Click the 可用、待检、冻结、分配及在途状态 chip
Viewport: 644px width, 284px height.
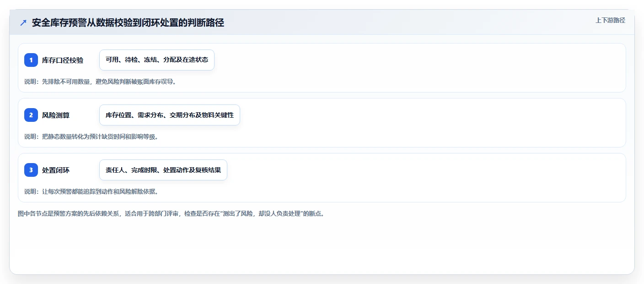[x=157, y=60]
